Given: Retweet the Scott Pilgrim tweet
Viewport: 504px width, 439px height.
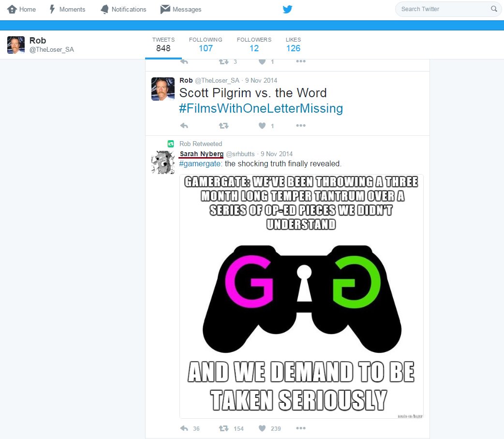Looking at the screenshot, I should 224,126.
